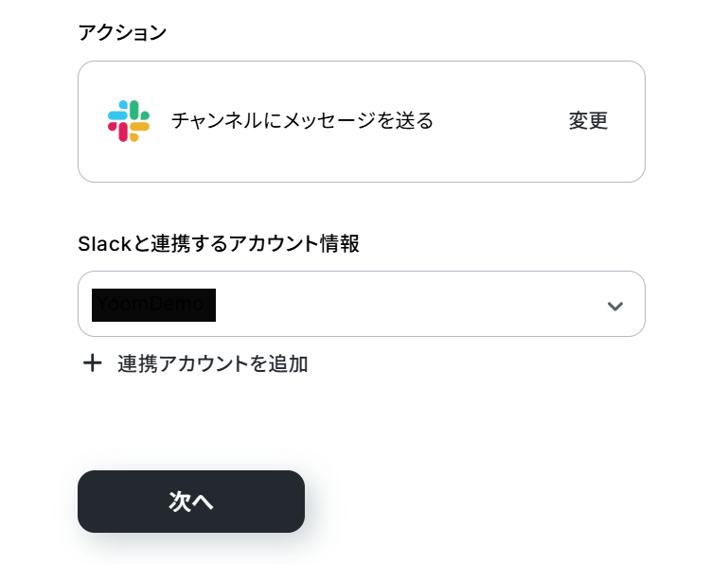Viewport: 728px width, 564px height.
Task: Click the Slackと連携するアカウント情報 label
Action: point(219,244)
